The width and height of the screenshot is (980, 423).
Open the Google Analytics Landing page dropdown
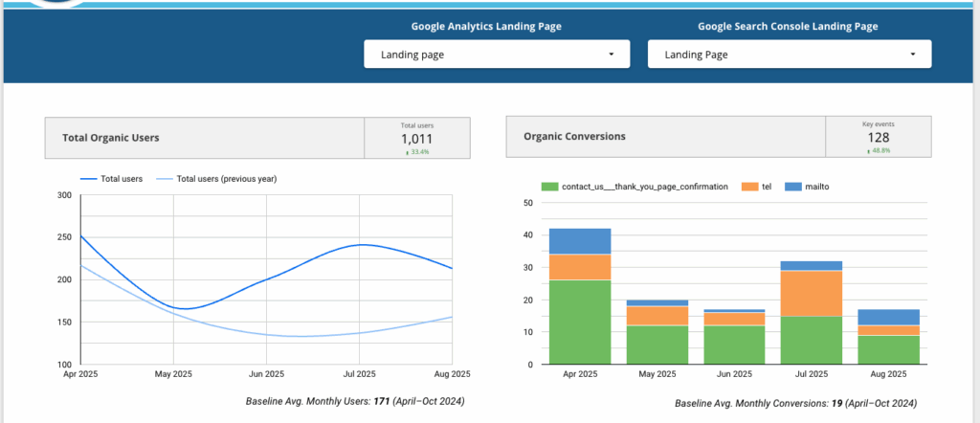coord(496,55)
